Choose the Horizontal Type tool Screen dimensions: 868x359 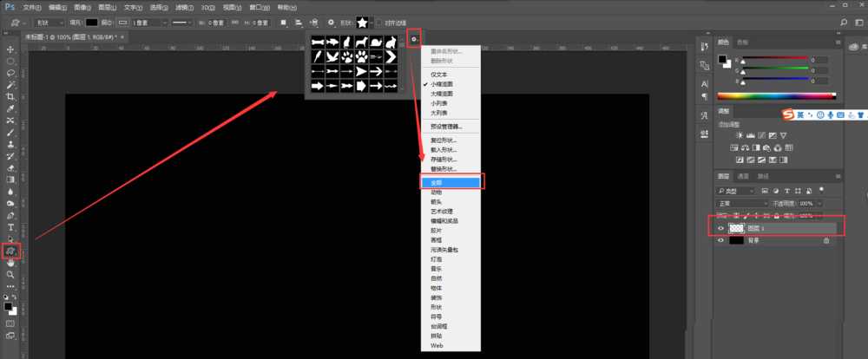click(10, 227)
